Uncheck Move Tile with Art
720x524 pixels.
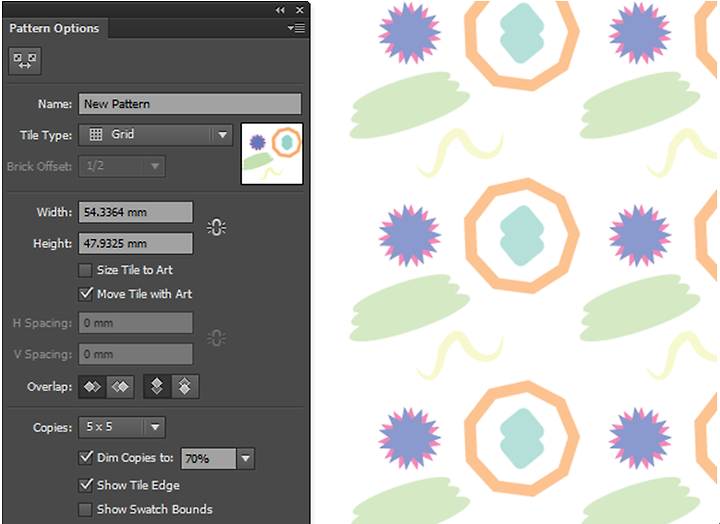pos(85,294)
